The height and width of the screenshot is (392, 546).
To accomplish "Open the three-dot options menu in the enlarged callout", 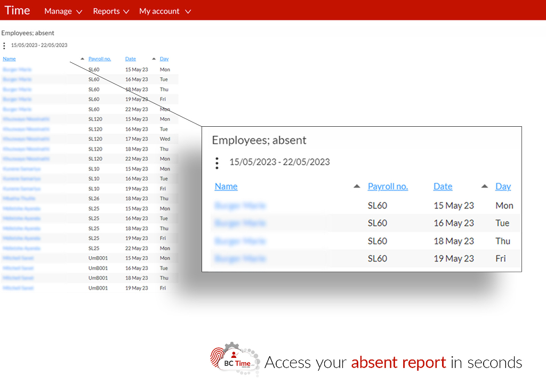I will pos(217,163).
